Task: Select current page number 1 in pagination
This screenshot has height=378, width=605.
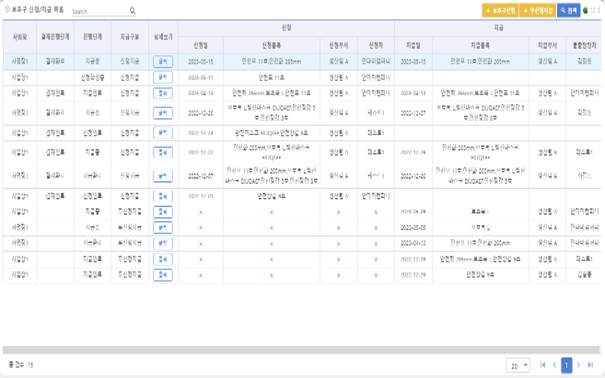Action: pyautogui.click(x=566, y=365)
